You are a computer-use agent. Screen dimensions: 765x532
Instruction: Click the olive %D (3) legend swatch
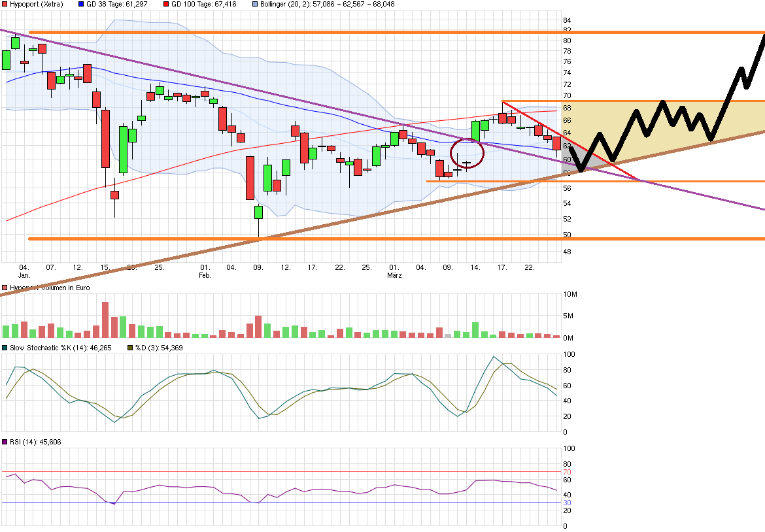click(130, 348)
